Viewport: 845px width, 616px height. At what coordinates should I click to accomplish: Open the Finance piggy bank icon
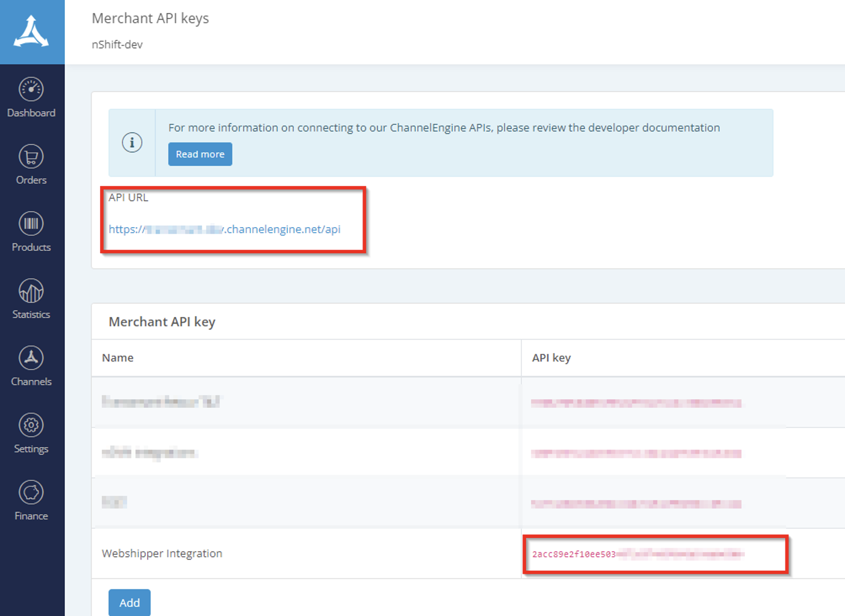click(31, 493)
